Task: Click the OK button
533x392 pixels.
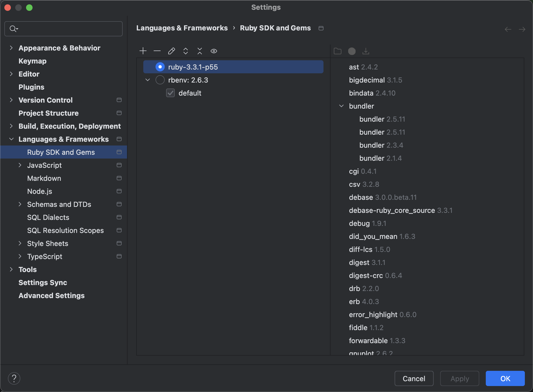Action: click(505, 378)
